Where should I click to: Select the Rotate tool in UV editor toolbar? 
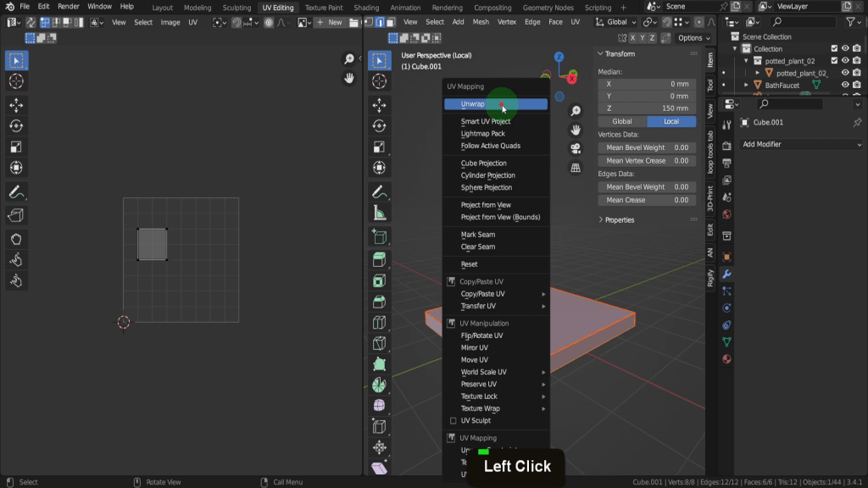pos(16,125)
